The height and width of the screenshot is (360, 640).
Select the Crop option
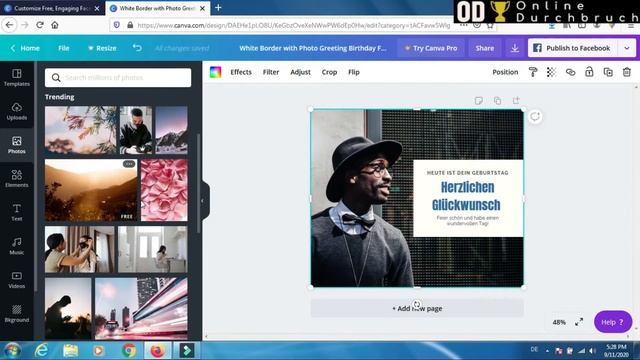[x=329, y=72]
